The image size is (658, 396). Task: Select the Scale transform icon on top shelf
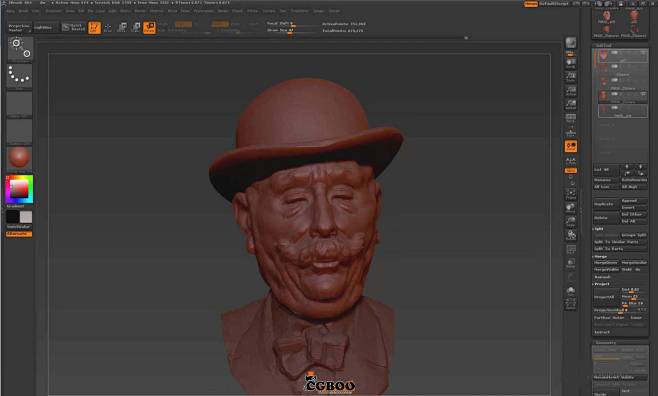click(x=136, y=28)
